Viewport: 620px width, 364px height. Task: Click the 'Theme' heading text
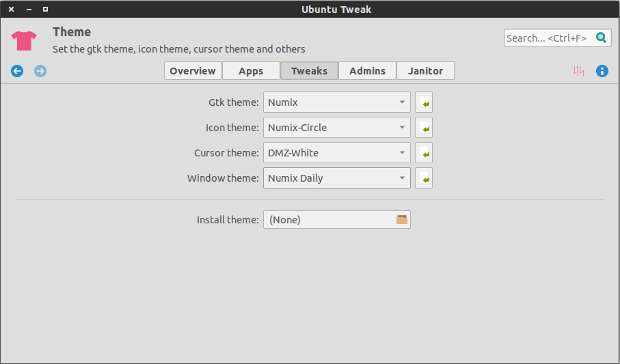(x=72, y=32)
